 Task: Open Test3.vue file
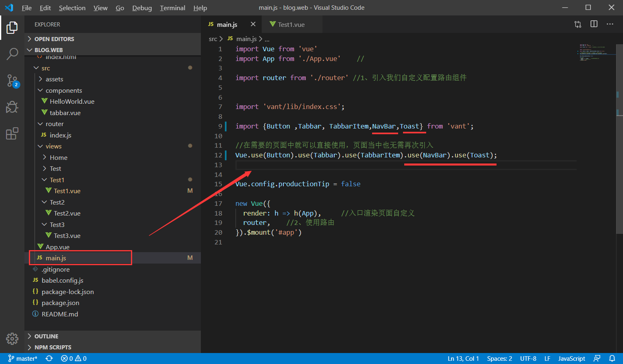[113, 235]
